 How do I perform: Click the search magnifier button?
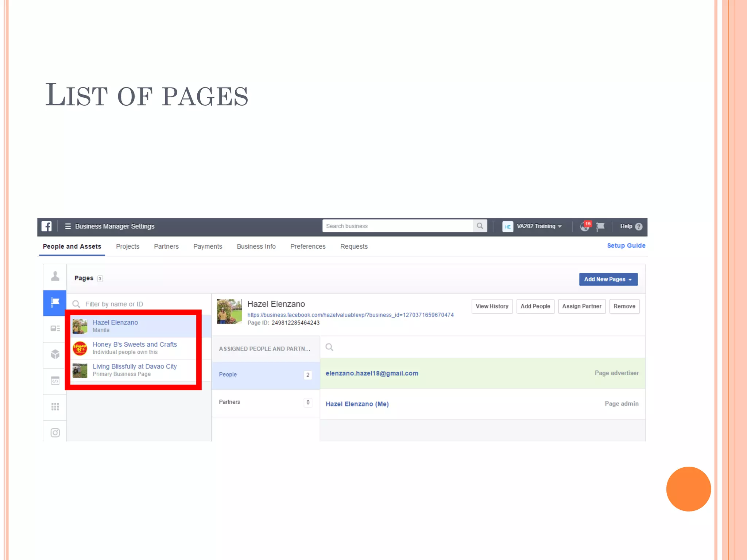(480, 226)
